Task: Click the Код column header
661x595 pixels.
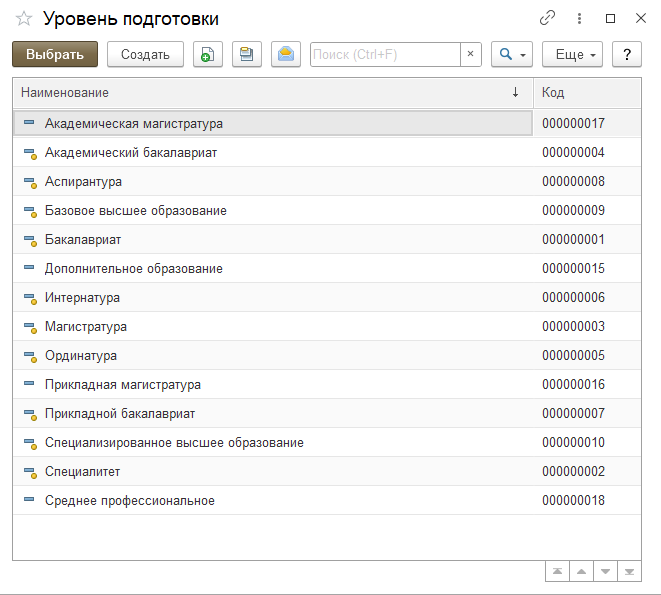Action: pos(587,92)
